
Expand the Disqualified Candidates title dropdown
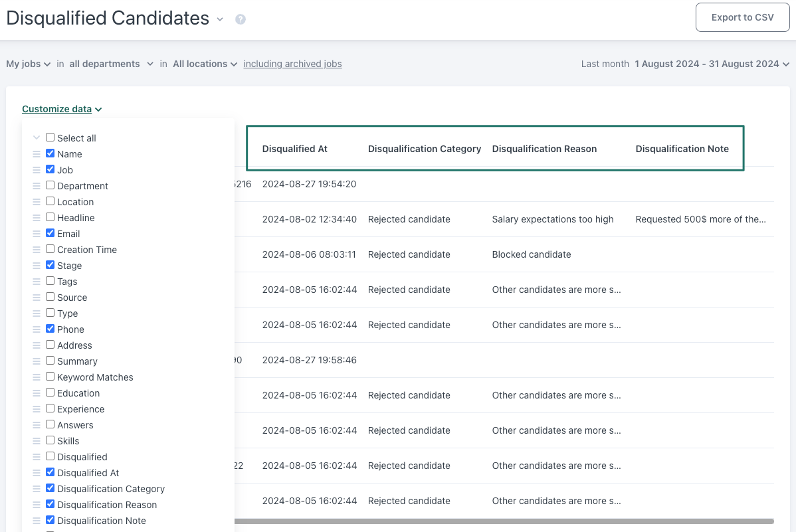coord(220,20)
